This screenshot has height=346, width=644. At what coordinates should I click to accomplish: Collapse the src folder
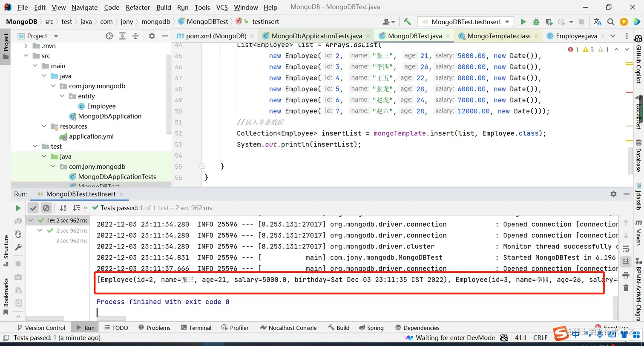click(26, 56)
